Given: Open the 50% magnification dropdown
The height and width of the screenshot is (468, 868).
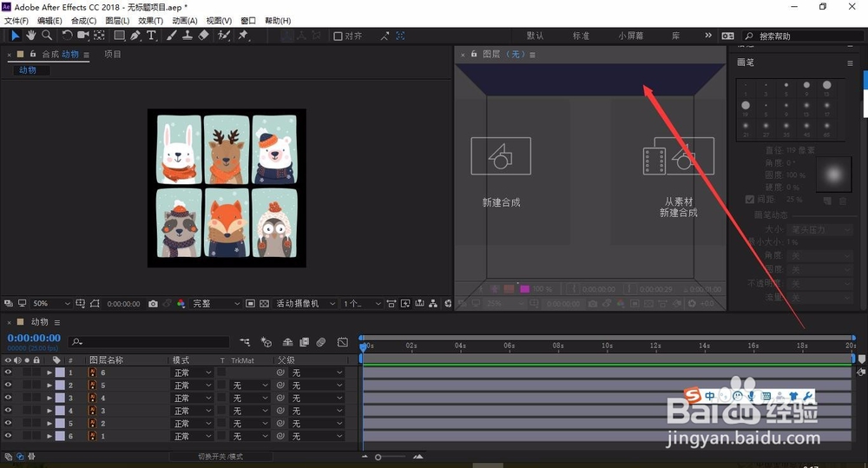Looking at the screenshot, I should point(51,304).
